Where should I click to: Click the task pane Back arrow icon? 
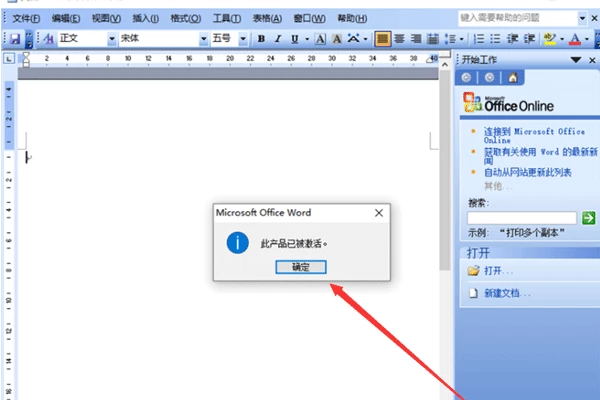[466, 78]
